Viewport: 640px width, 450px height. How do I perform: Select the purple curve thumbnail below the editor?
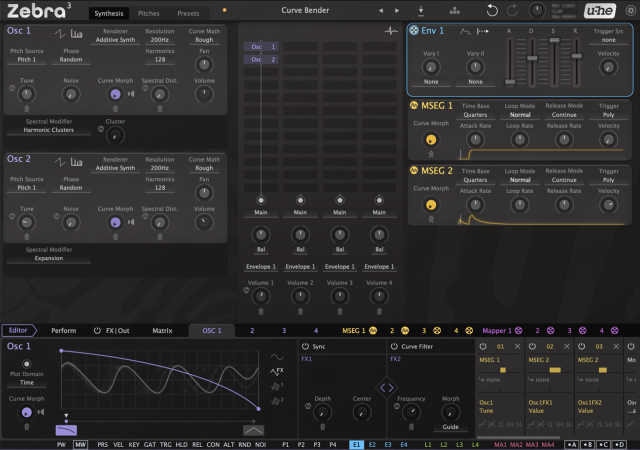(x=66, y=430)
